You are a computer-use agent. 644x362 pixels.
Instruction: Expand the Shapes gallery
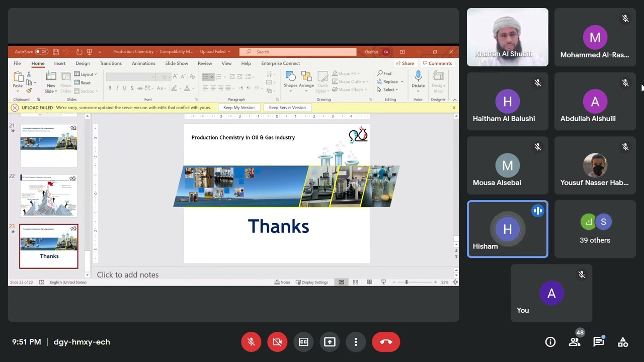290,82
